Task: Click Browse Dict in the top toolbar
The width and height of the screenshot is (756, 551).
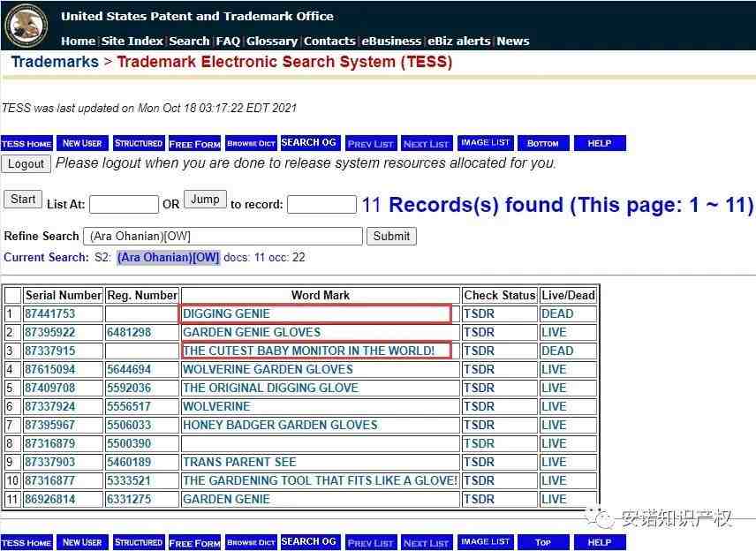Action: coord(251,143)
